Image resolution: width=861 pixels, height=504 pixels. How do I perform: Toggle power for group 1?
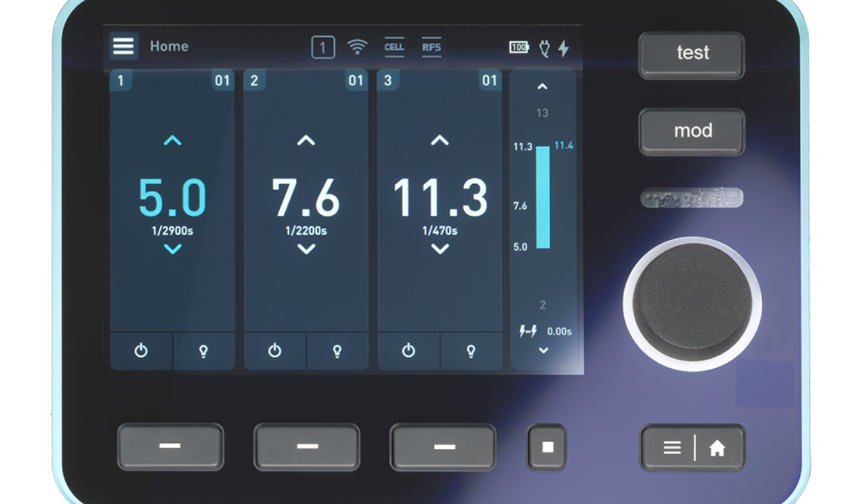[141, 351]
